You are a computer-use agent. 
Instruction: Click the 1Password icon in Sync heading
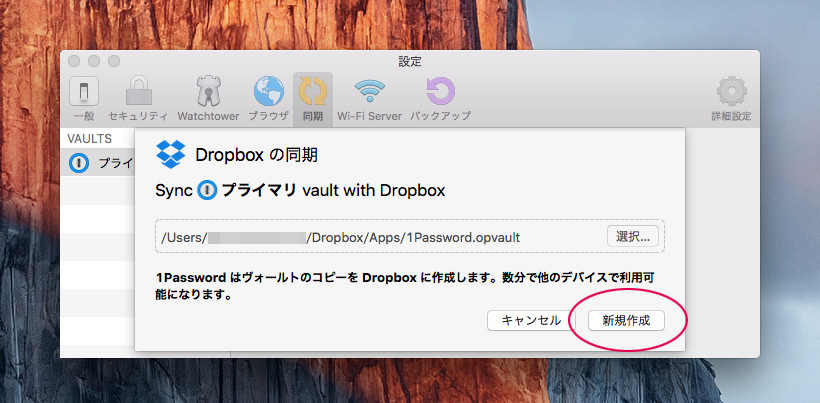click(x=207, y=190)
